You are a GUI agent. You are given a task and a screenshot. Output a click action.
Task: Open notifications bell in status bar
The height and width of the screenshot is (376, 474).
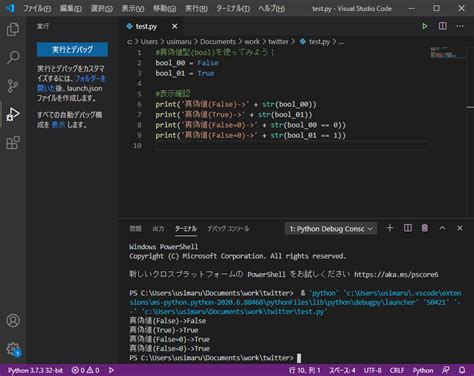[x=462, y=370]
